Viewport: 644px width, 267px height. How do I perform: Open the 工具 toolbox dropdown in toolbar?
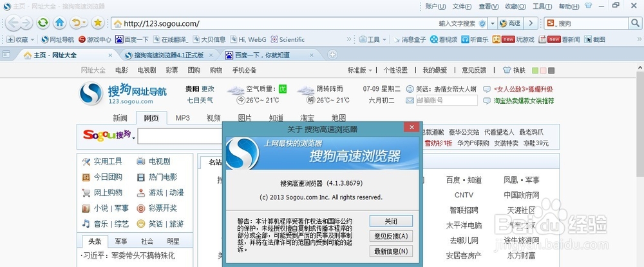tap(373, 39)
